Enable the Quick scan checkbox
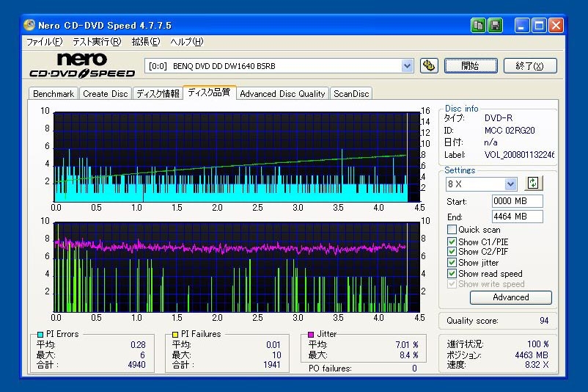This screenshot has height=392, width=588. [x=452, y=230]
